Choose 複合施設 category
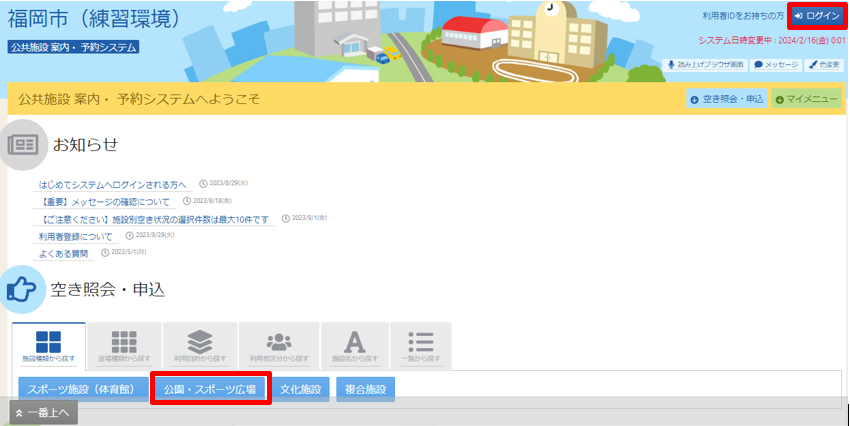This screenshot has height=426, width=850. pyautogui.click(x=365, y=389)
